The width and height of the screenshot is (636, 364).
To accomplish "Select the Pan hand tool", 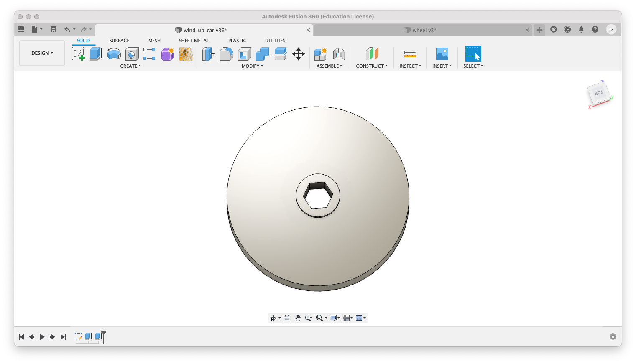I will (298, 318).
